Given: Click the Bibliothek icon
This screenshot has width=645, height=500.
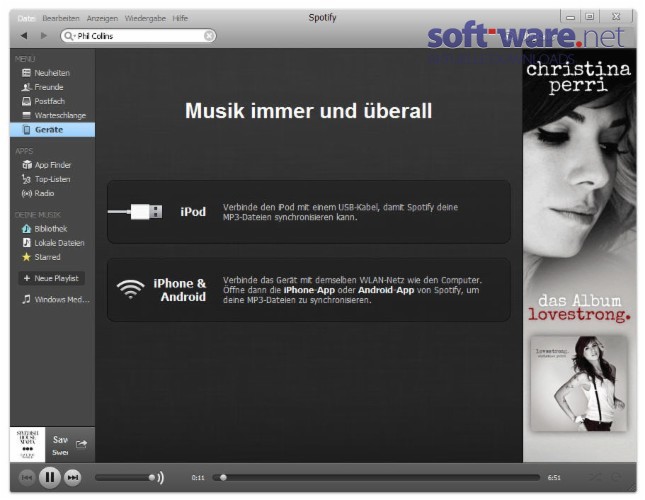Looking at the screenshot, I should coord(26,229).
